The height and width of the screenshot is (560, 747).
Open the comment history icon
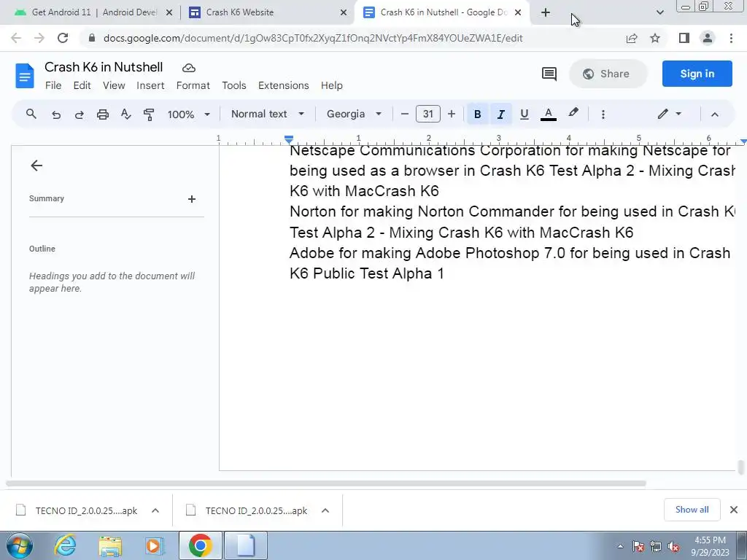click(549, 74)
